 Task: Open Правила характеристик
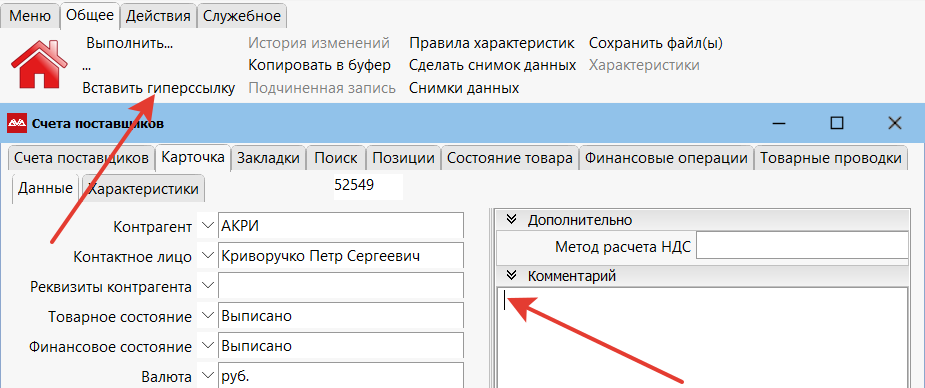pyautogui.click(x=492, y=43)
